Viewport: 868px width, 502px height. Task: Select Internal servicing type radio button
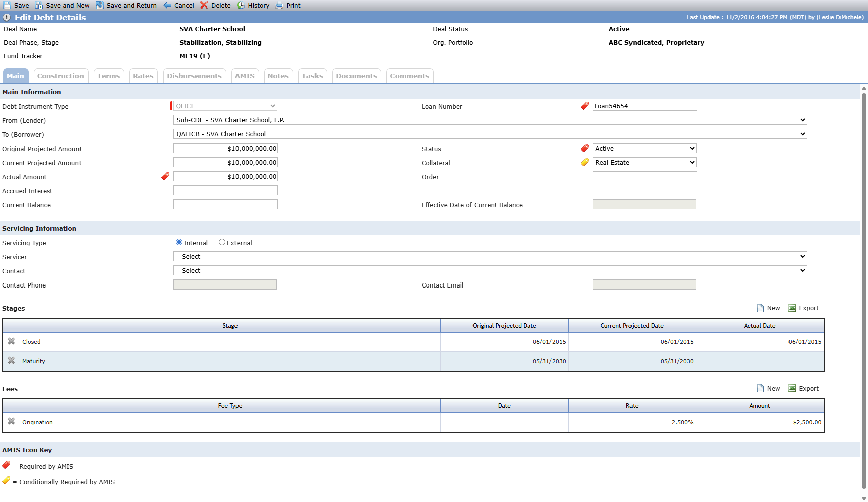[x=179, y=242]
